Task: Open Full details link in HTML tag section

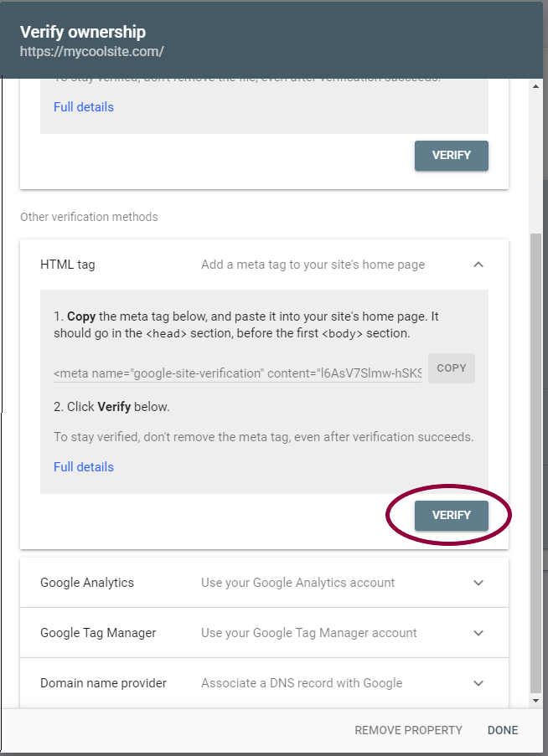Action: 84,466
